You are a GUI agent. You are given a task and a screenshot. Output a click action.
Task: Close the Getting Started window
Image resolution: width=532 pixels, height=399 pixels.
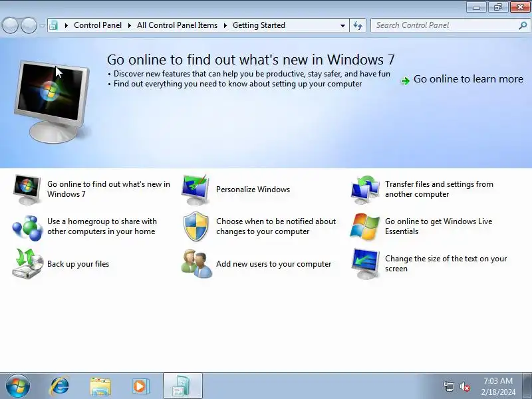click(x=520, y=7)
